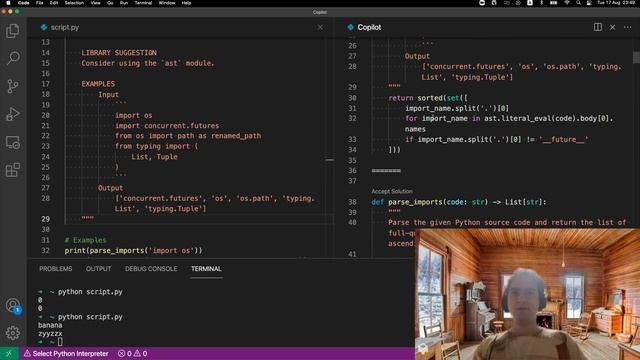This screenshot has height=360, width=640.
Task: Click '# Examples' comment in script.py
Action: (85, 240)
